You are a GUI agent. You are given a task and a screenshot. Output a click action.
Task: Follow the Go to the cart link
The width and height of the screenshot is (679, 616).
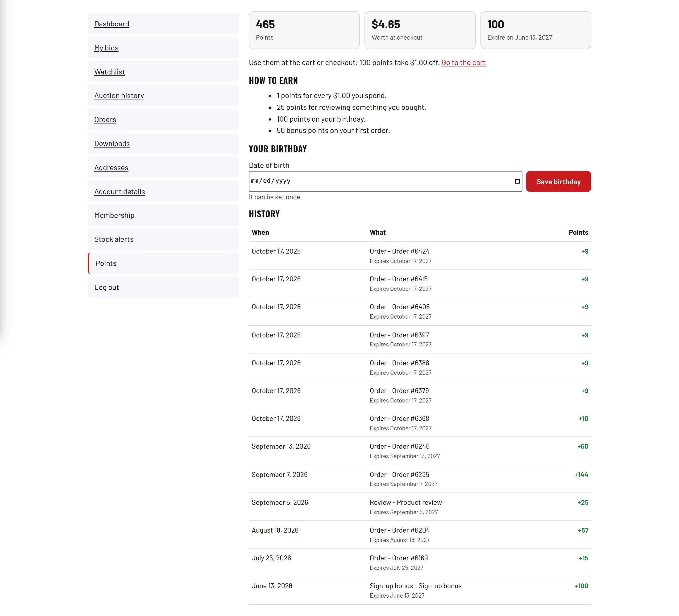(463, 63)
